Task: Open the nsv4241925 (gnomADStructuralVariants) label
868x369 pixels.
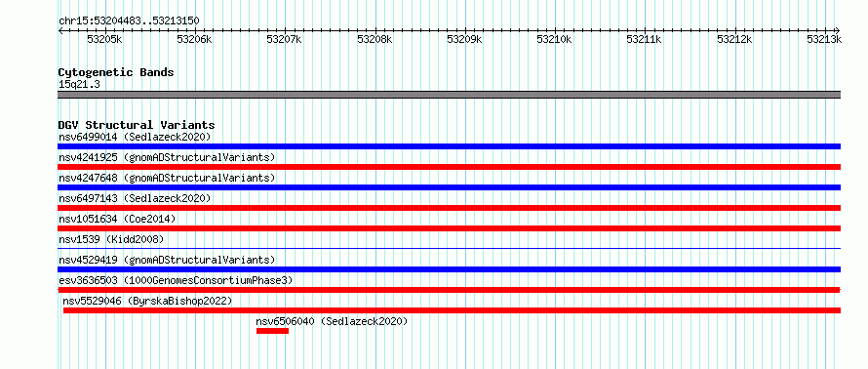Action: click(x=167, y=157)
